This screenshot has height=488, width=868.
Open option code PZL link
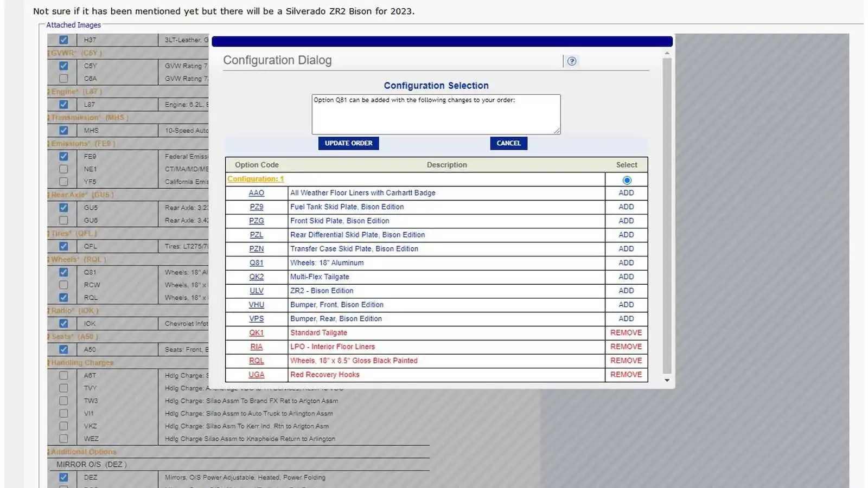coord(256,235)
